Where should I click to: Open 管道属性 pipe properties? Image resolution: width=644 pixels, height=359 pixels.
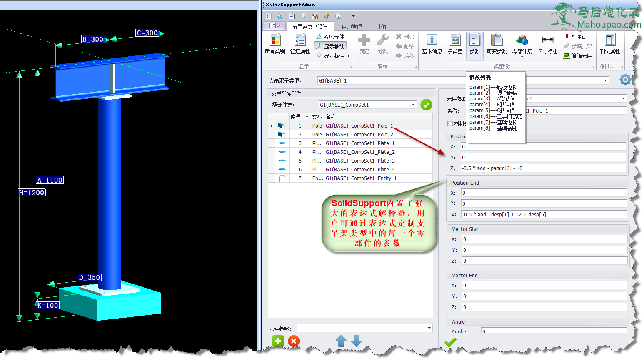(300, 44)
